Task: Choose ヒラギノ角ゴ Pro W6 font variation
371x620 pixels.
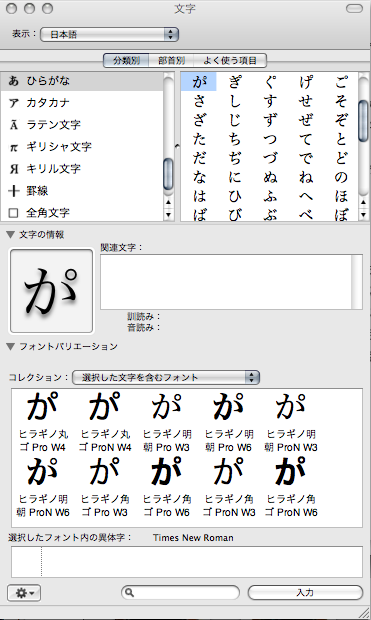Action: pyautogui.click(x=167, y=487)
